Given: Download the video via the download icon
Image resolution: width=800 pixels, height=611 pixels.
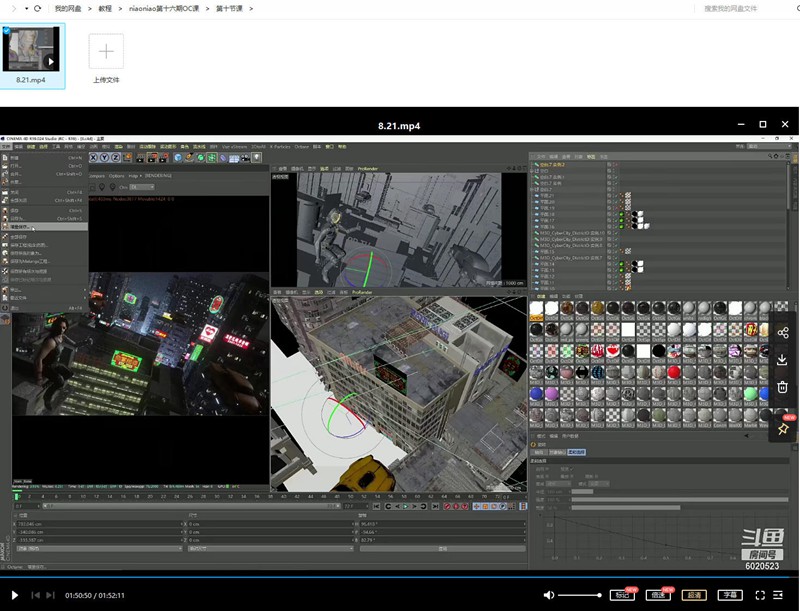Looking at the screenshot, I should (782, 360).
